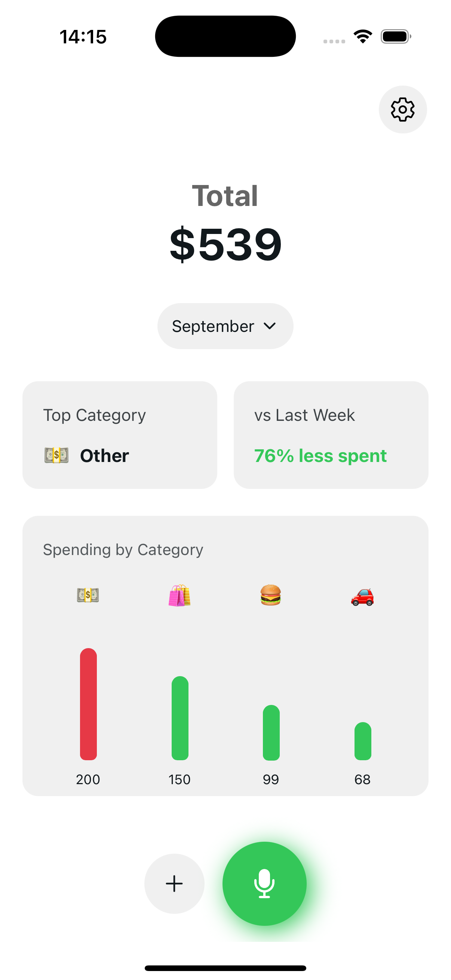
Task: Tap the red 200 spending bar
Action: [x=88, y=704]
